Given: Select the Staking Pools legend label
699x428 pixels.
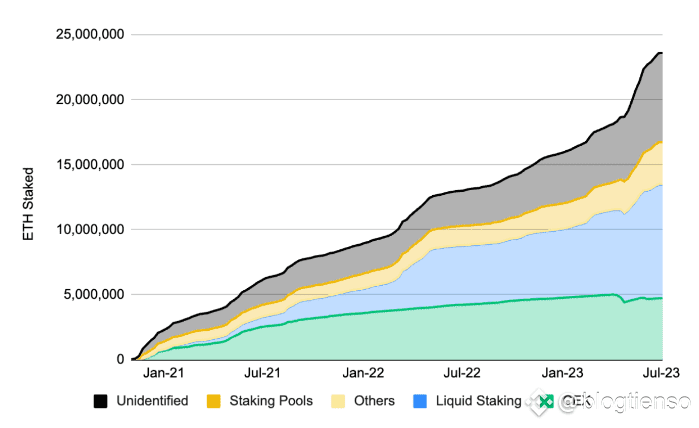Looking at the screenshot, I should [271, 401].
